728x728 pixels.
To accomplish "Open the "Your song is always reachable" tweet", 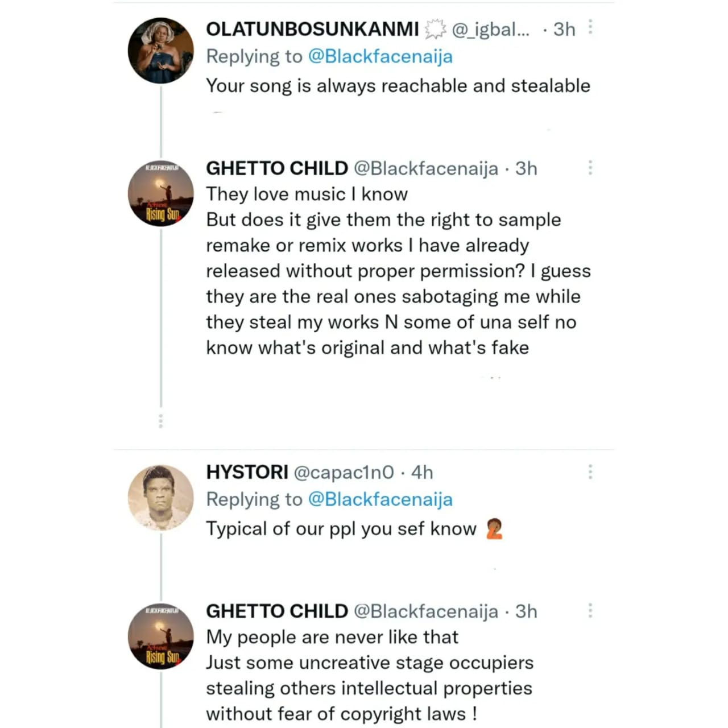I will tap(398, 86).
